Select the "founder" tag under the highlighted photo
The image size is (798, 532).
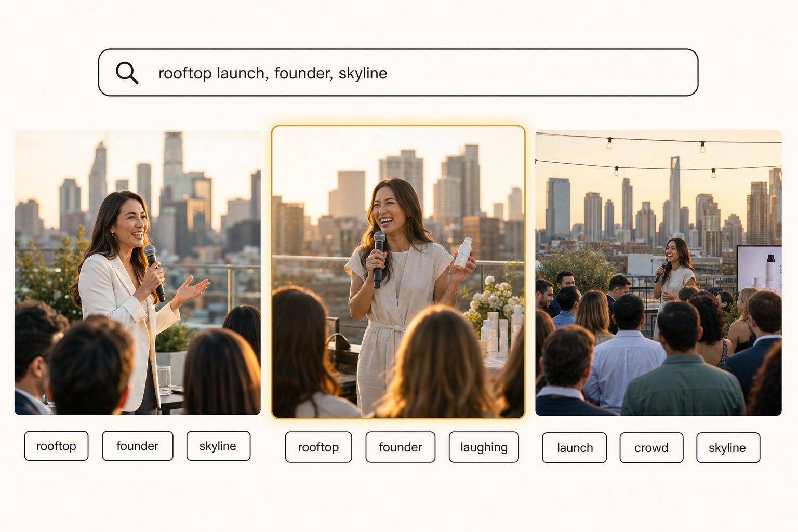point(401,447)
